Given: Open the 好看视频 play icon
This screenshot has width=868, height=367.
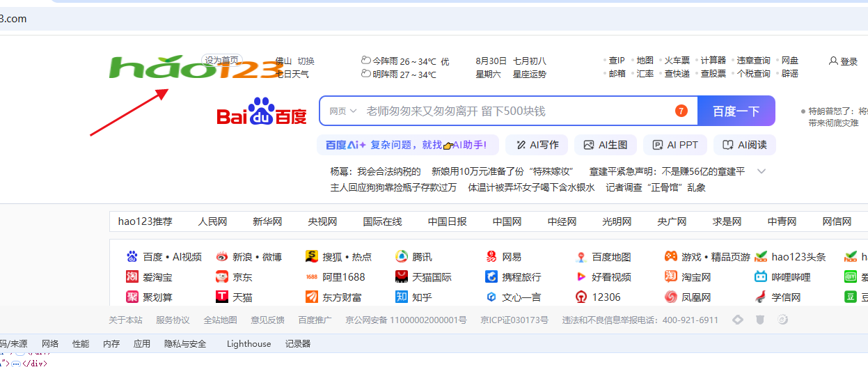Looking at the screenshot, I should pyautogui.click(x=581, y=277).
